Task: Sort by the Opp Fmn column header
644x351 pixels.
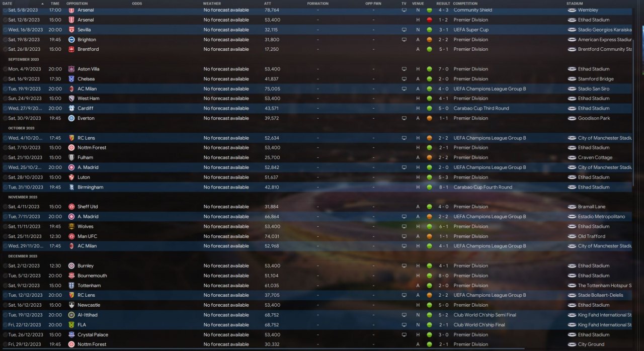Action: point(373,4)
